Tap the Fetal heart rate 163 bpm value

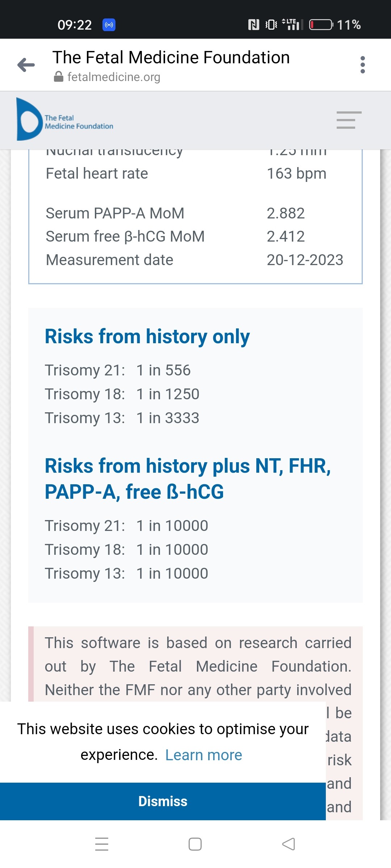(x=297, y=174)
